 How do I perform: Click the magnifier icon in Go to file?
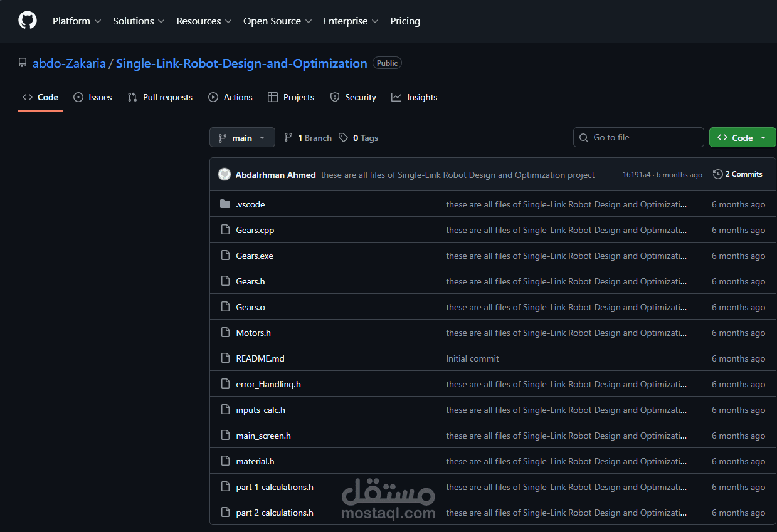click(584, 138)
